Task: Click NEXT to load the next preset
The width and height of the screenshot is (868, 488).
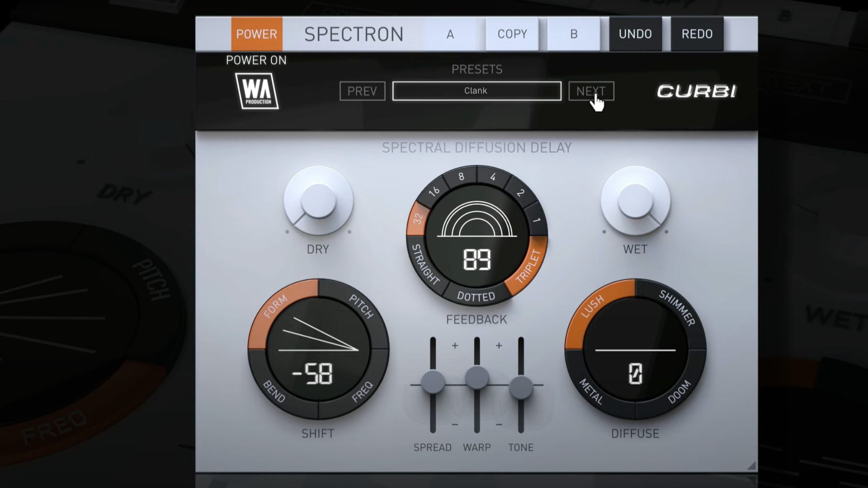Action: tap(590, 91)
